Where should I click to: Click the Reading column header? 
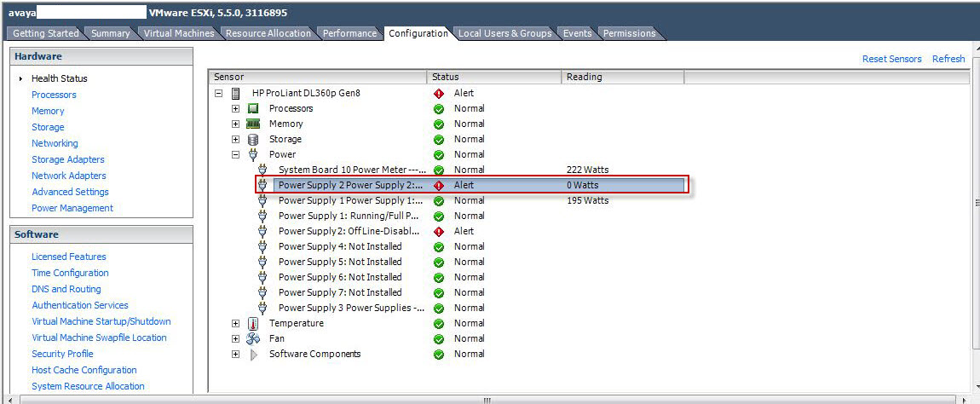click(622, 77)
